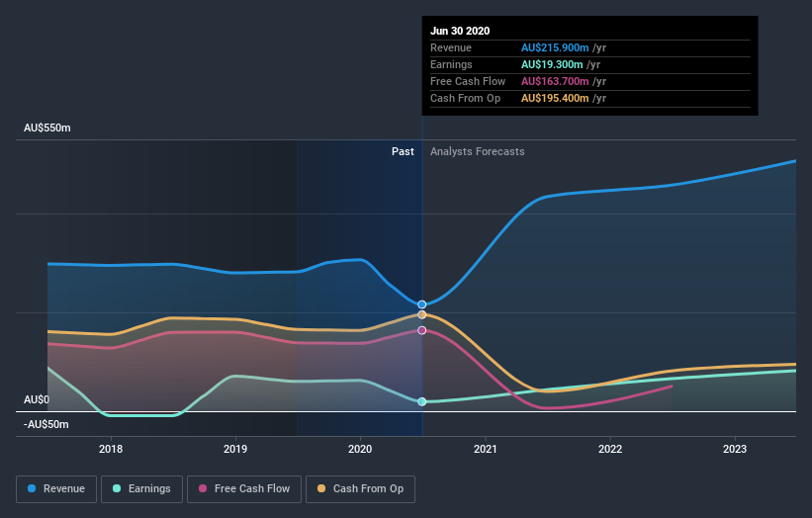Click the Past section label

(403, 151)
